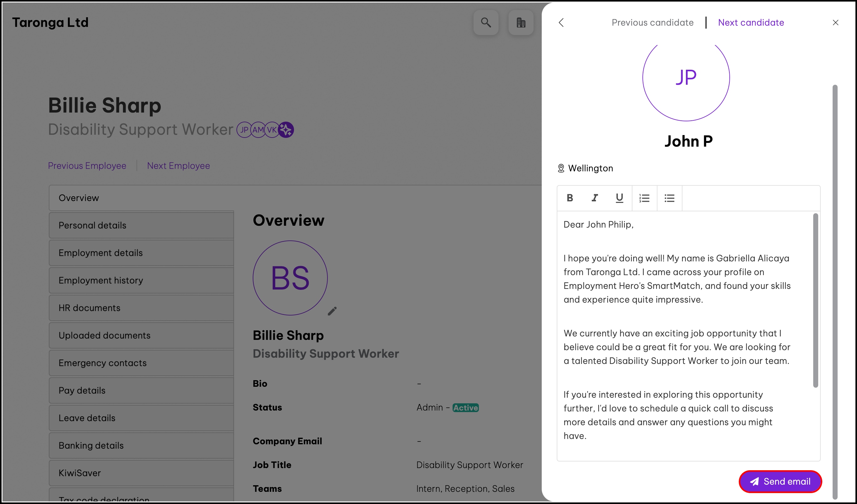The image size is (857, 504).
Task: Edit profile photo with pencil icon
Action: pos(332,311)
